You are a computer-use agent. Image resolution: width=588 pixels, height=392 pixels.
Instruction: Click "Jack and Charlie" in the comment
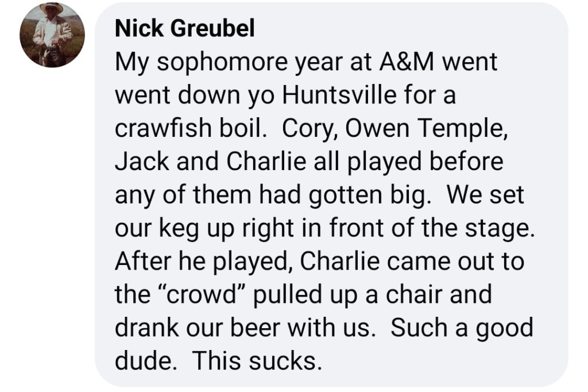tap(210, 161)
